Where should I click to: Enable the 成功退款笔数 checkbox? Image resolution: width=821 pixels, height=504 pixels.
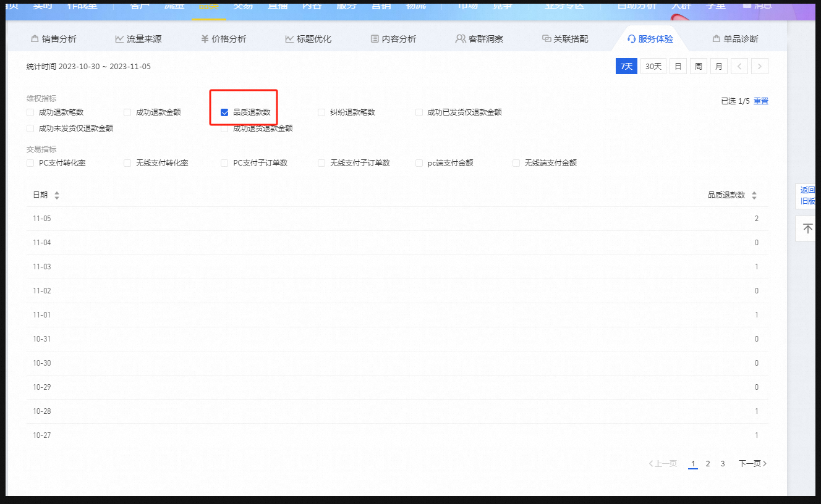click(30, 112)
